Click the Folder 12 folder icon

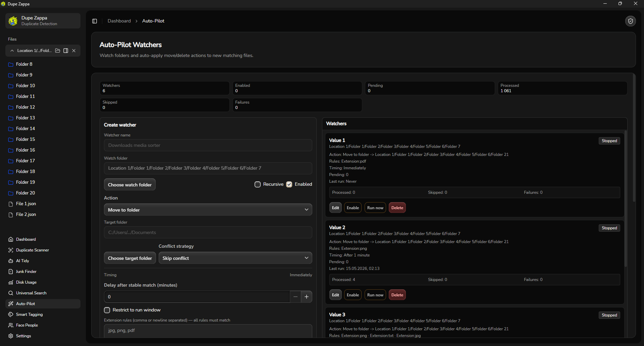11,107
